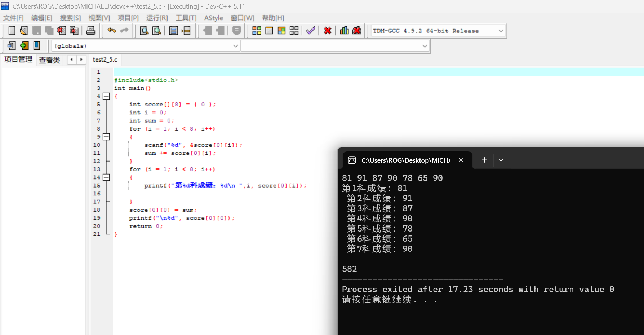Close the console terminal tab
This screenshot has width=644, height=335.
[x=461, y=160]
